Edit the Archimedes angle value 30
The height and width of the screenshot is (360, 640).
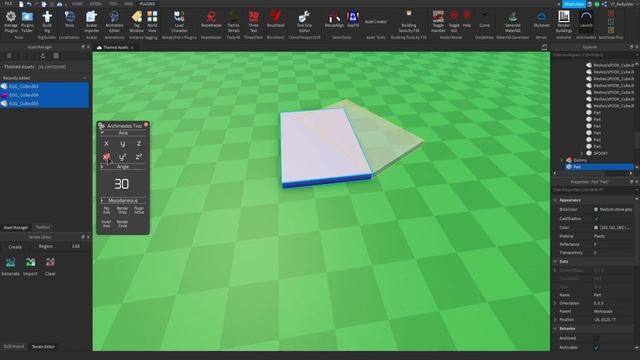tap(122, 184)
